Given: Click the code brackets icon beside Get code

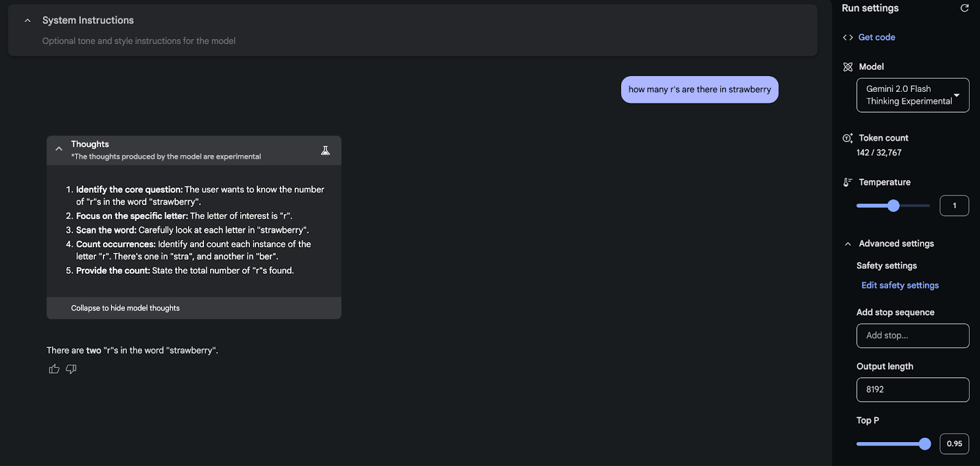Looking at the screenshot, I should tap(848, 37).
